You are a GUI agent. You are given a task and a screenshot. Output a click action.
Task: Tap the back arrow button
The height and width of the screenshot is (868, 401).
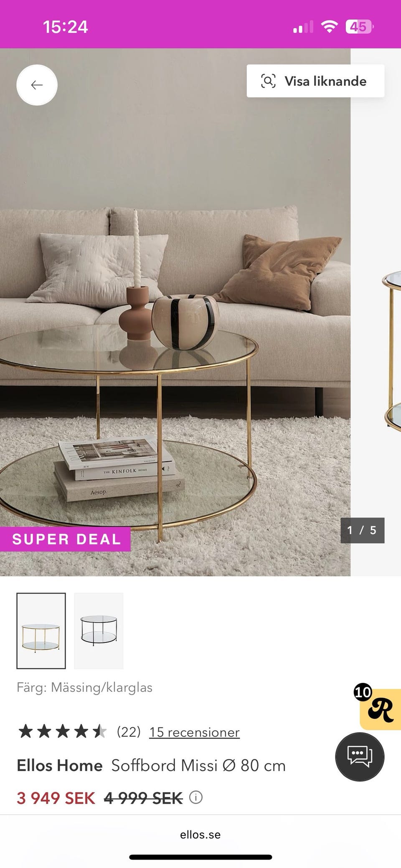[x=37, y=85]
